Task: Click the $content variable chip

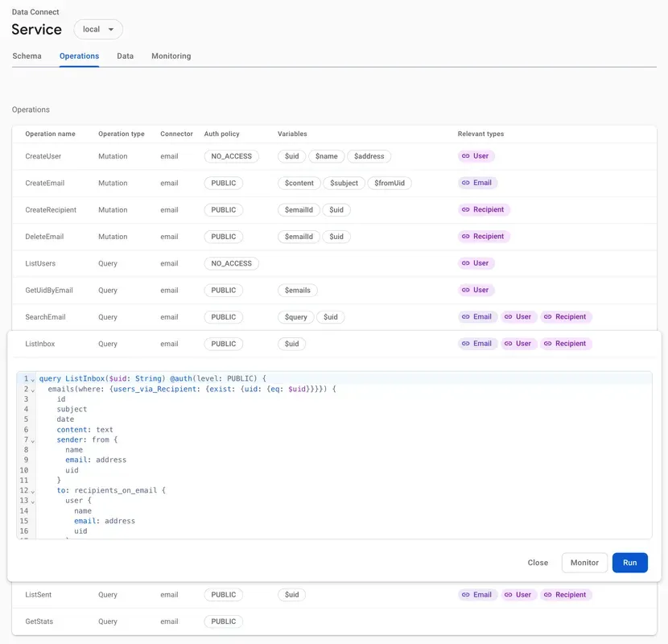Action: [299, 184]
